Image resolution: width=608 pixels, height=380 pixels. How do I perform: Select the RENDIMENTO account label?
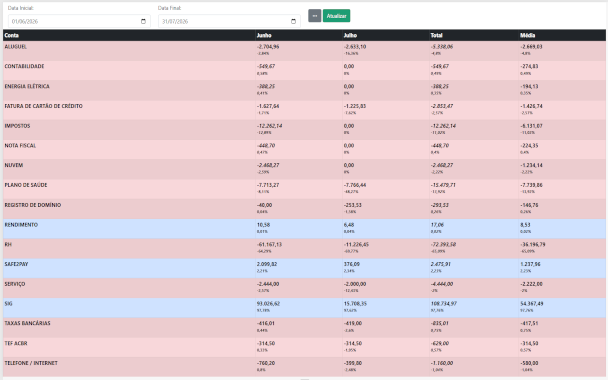click(x=21, y=225)
